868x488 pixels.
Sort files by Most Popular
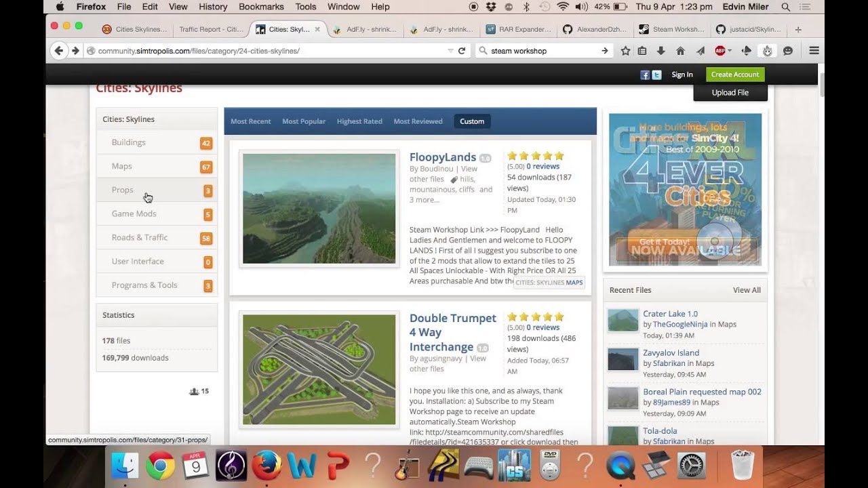coord(304,121)
